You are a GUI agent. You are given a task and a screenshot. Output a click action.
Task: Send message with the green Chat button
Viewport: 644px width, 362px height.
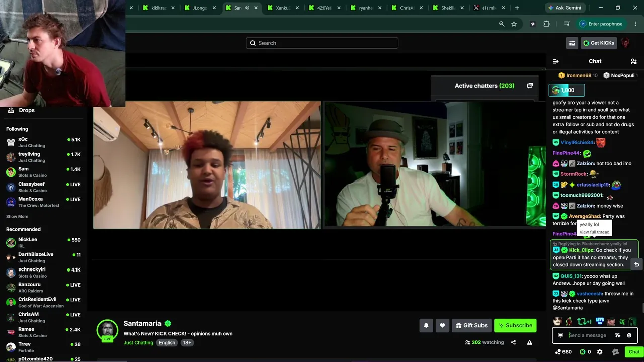coord(634,352)
